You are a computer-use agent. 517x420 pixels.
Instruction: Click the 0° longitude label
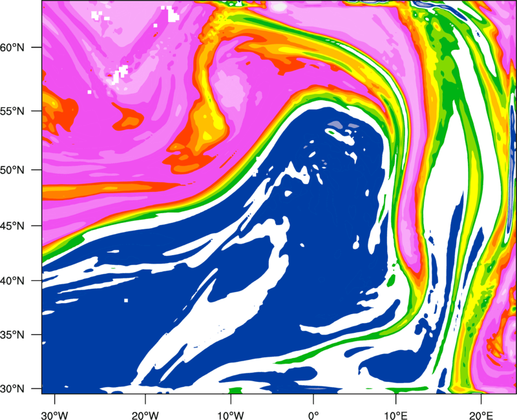coord(313,415)
